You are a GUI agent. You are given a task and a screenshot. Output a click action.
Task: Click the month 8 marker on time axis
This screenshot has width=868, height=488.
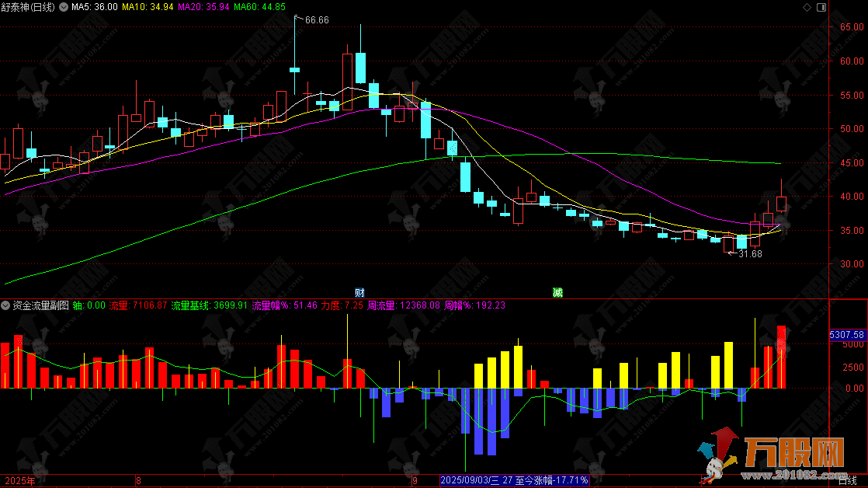tap(138, 481)
